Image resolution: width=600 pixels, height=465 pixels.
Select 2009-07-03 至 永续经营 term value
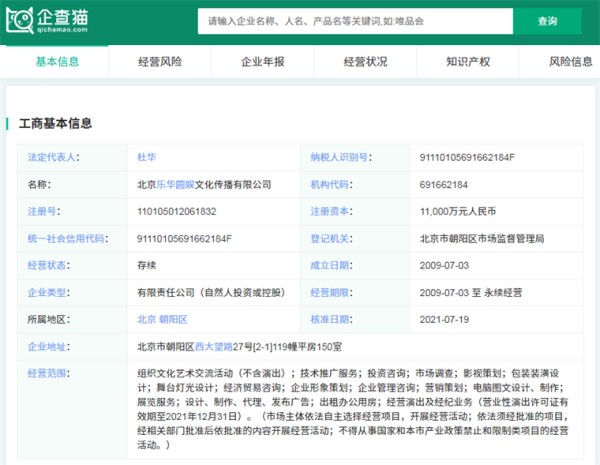(x=471, y=292)
